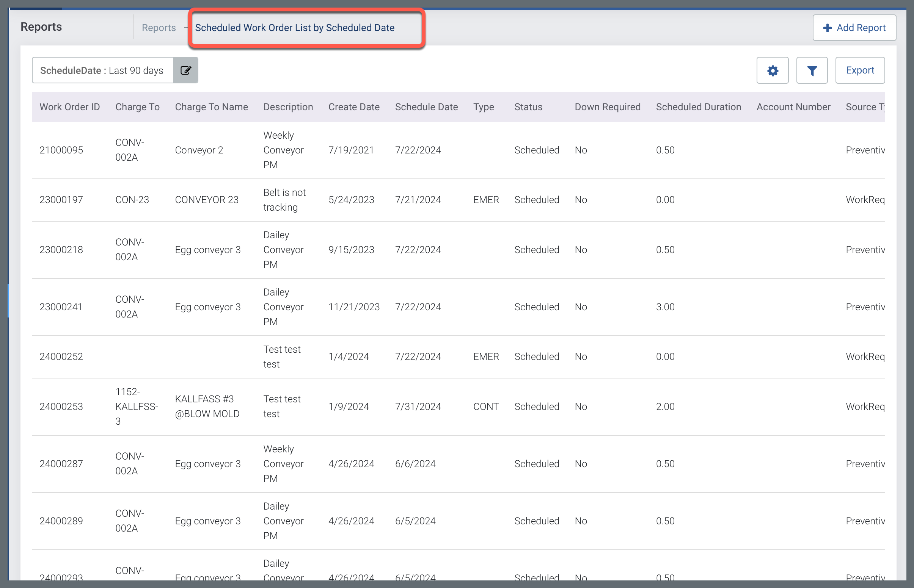The width and height of the screenshot is (914, 588).
Task: Open work order 24000253 KALLFASS row
Action: coord(61,407)
